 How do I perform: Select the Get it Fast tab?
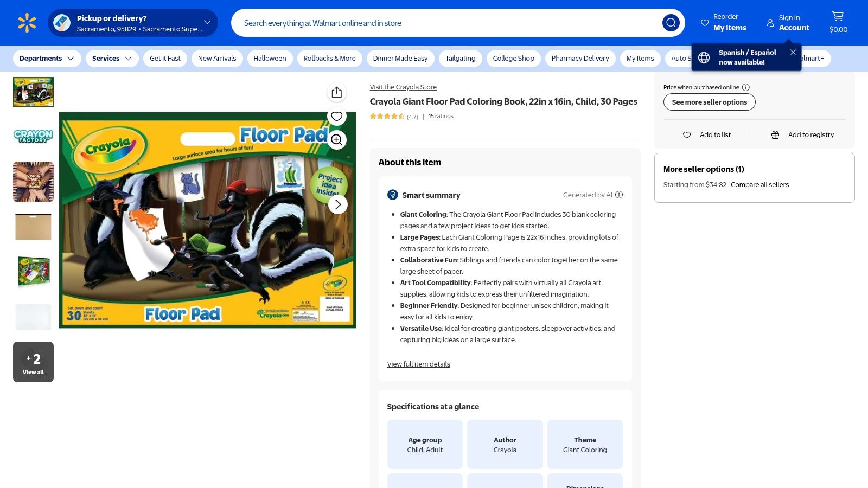click(x=165, y=59)
